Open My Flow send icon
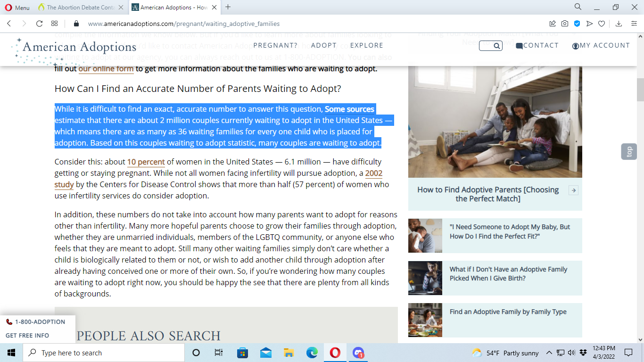 pos(589,24)
